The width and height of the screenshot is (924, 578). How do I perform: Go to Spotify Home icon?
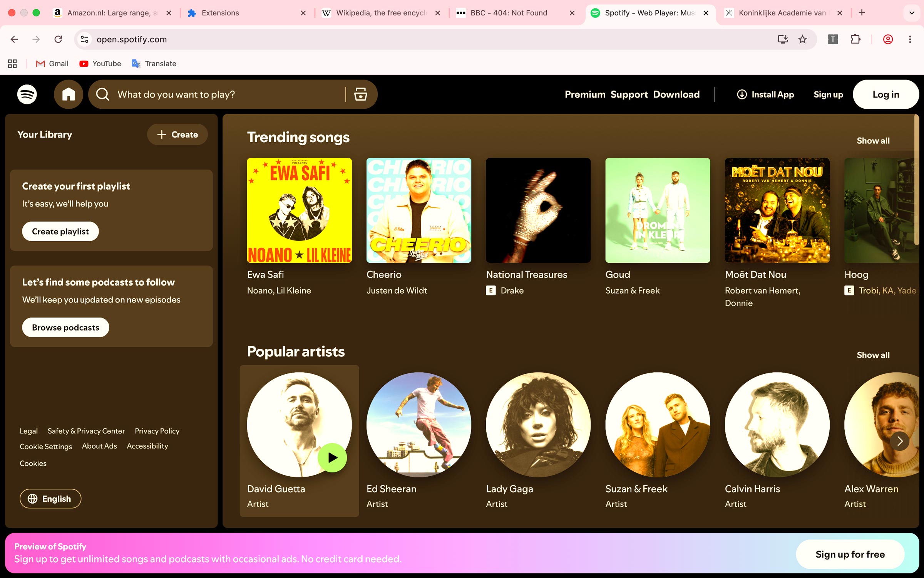coord(69,94)
